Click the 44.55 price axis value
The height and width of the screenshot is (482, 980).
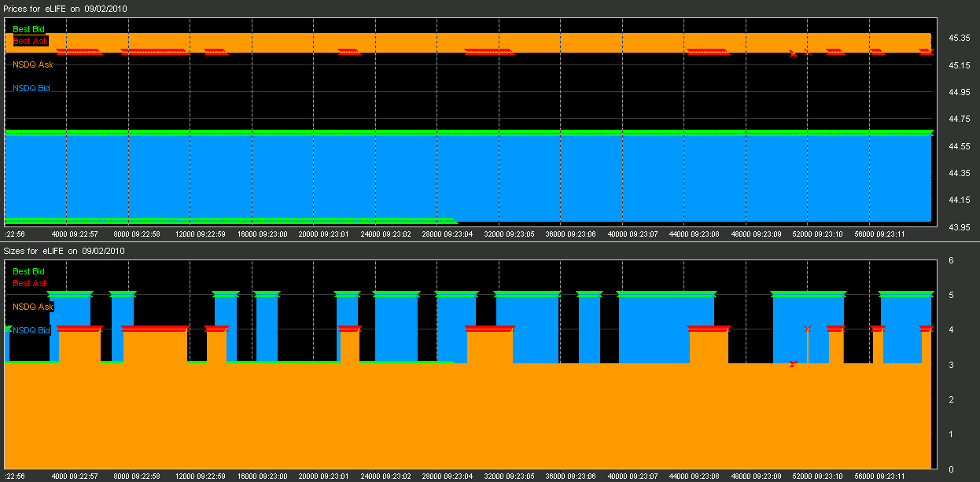[x=960, y=146]
